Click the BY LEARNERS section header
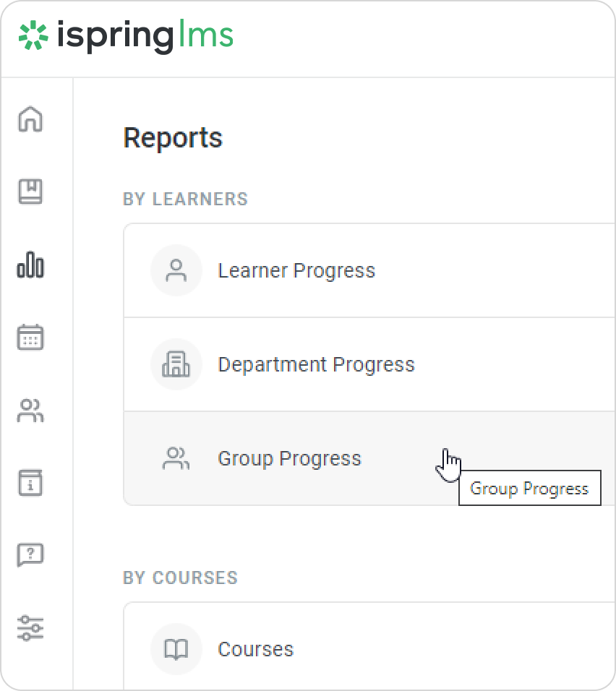The image size is (616, 691). click(x=185, y=199)
